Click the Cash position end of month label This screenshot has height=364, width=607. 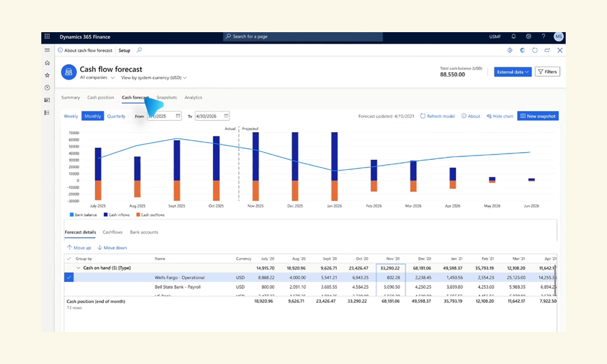96,302
